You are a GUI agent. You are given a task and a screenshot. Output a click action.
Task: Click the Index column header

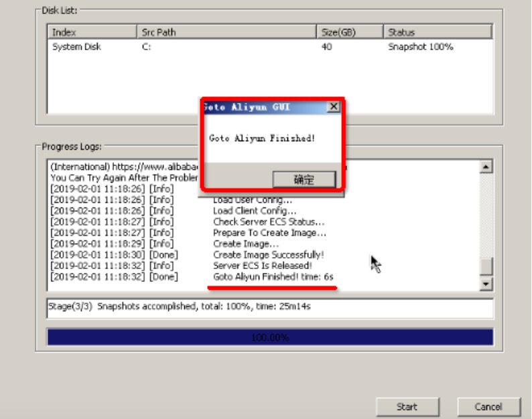click(x=92, y=32)
